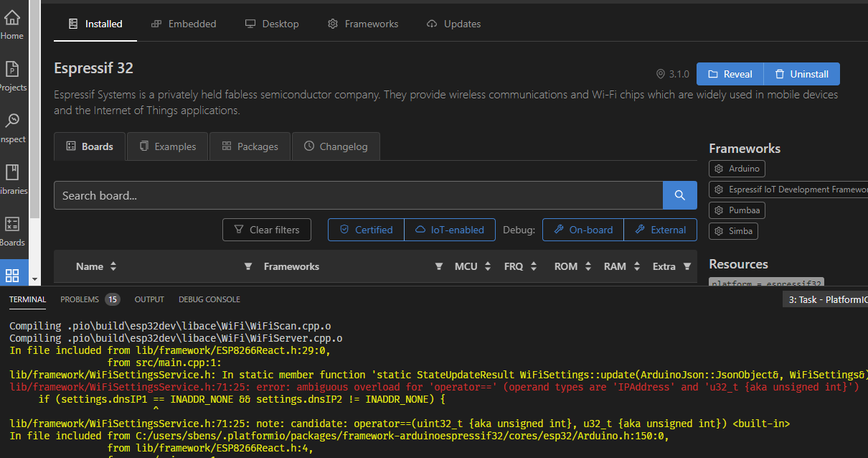Open the Libraries sidebar icon
The image size is (868, 458).
12,179
